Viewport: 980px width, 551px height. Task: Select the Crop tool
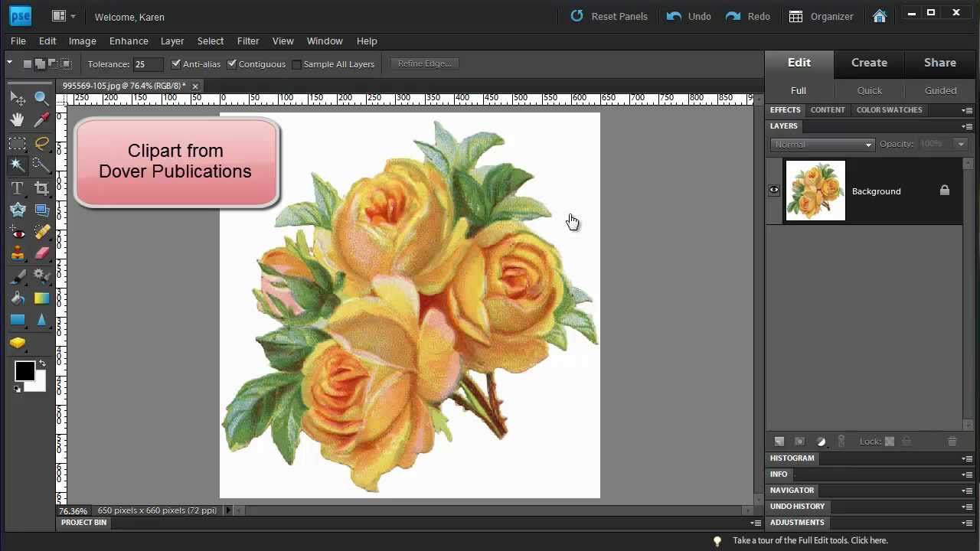(42, 188)
